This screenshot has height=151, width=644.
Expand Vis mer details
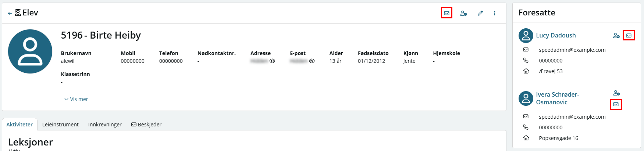(76, 99)
